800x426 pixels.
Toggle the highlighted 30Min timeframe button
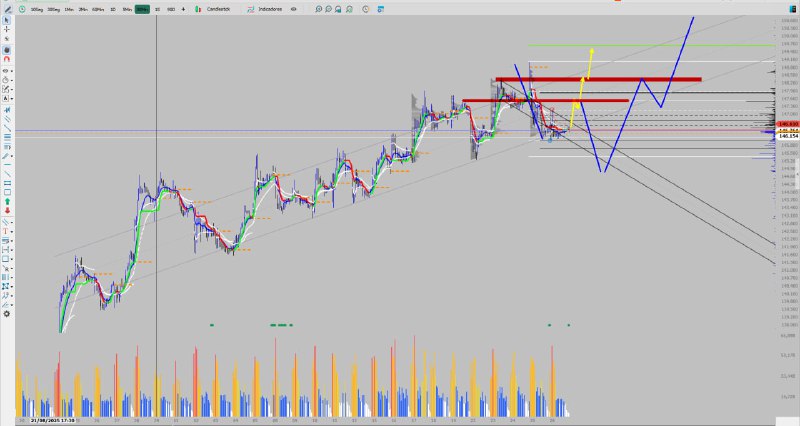[x=142, y=7]
